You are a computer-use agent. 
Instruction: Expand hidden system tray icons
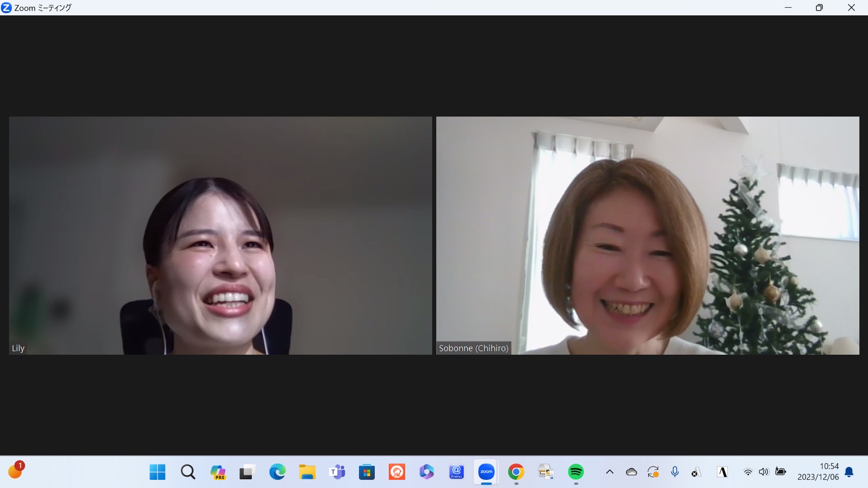[x=610, y=472]
